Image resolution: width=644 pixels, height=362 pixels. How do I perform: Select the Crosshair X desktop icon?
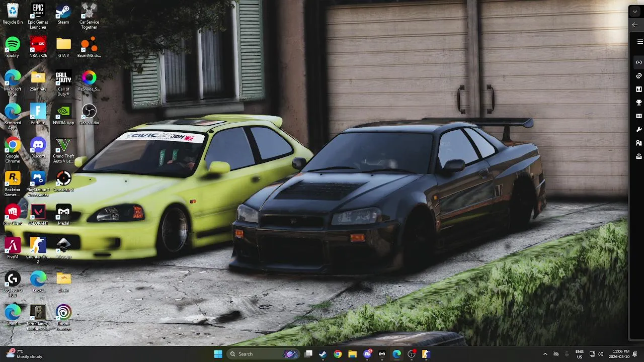click(63, 182)
